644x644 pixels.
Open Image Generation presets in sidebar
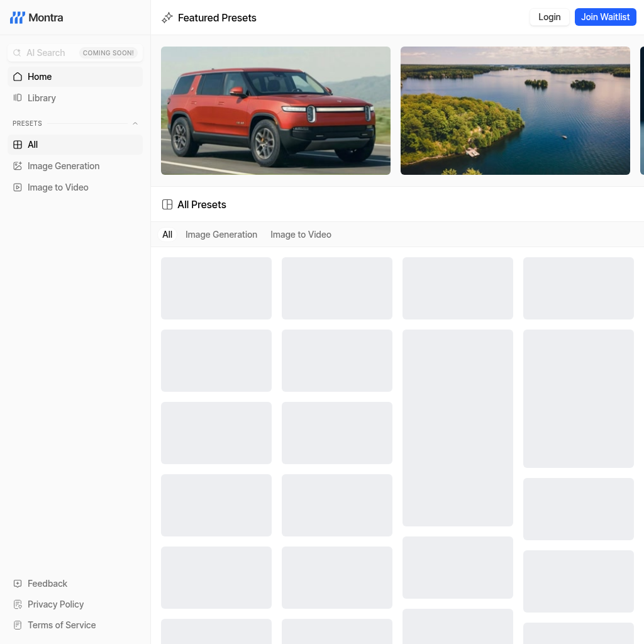(75, 166)
